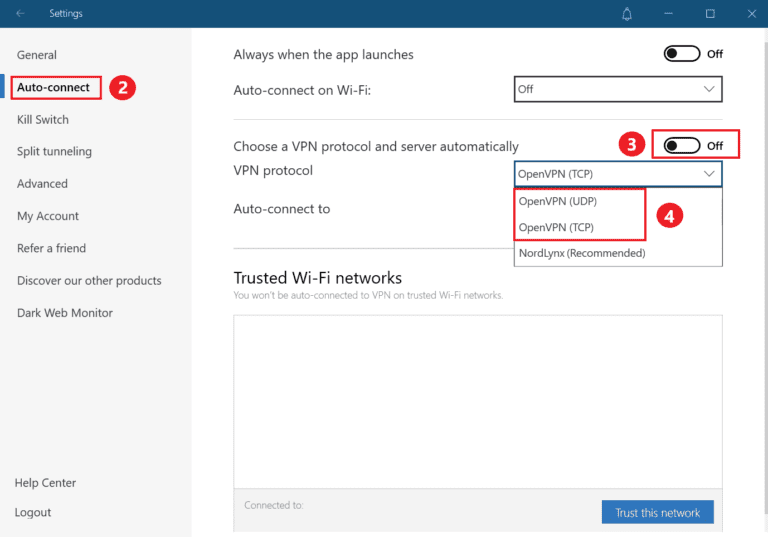
Task: Click Logout in the sidebar
Action: [33, 512]
